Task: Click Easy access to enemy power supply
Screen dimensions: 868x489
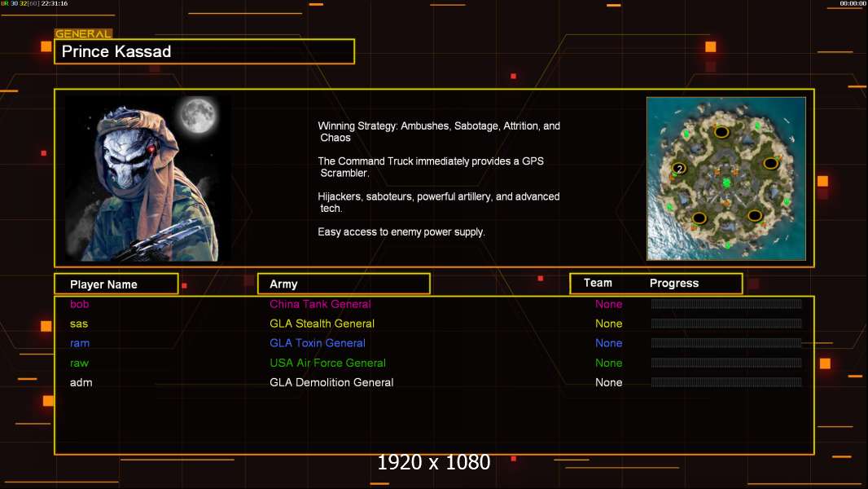Action: [401, 232]
